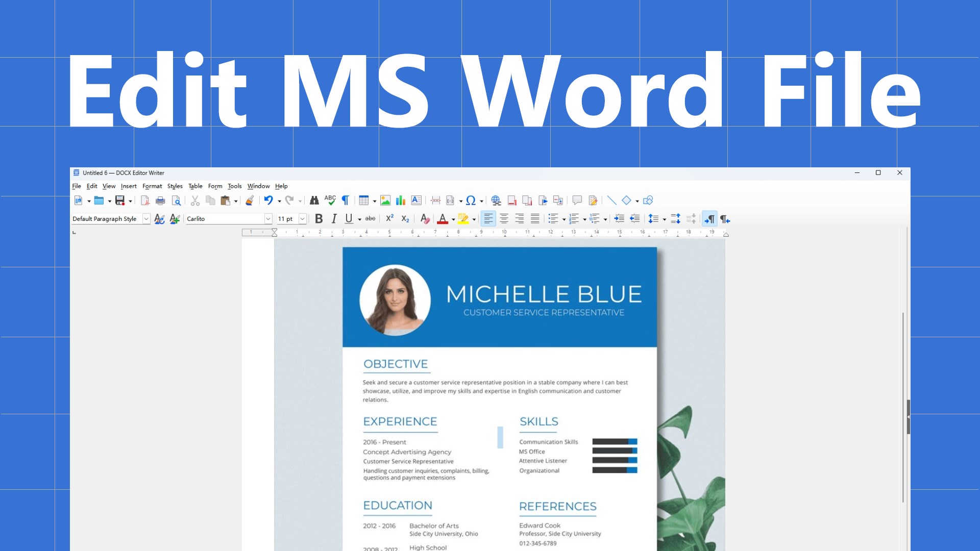Click the Clone Formatting paintbrush icon

(250, 201)
